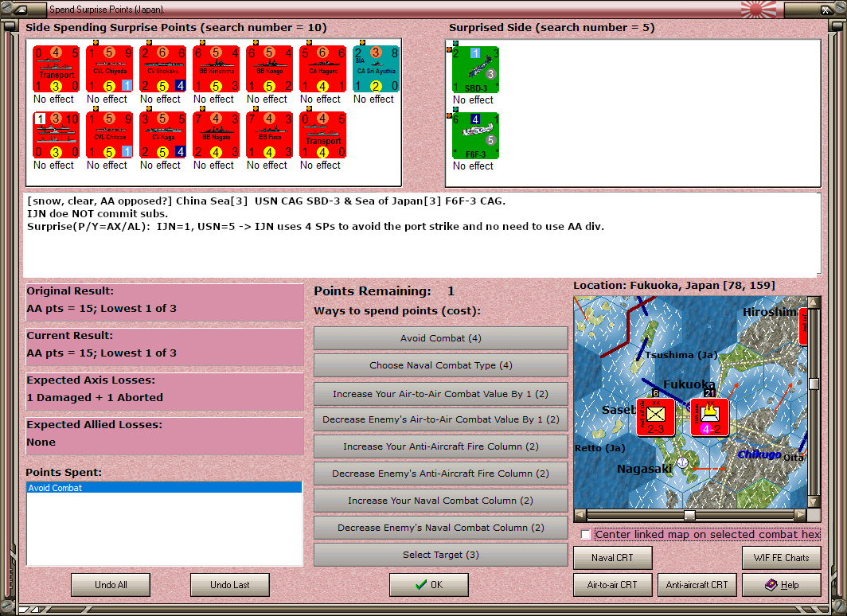This screenshot has height=616, width=847.
Task: Pick the BB Kirishima battleship counter
Action: [216, 69]
